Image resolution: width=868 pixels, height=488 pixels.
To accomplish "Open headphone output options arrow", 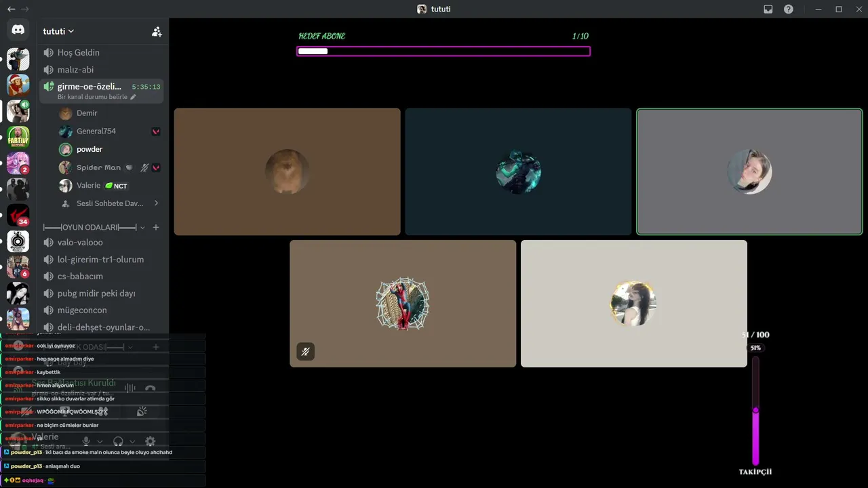I will pyautogui.click(x=132, y=442).
